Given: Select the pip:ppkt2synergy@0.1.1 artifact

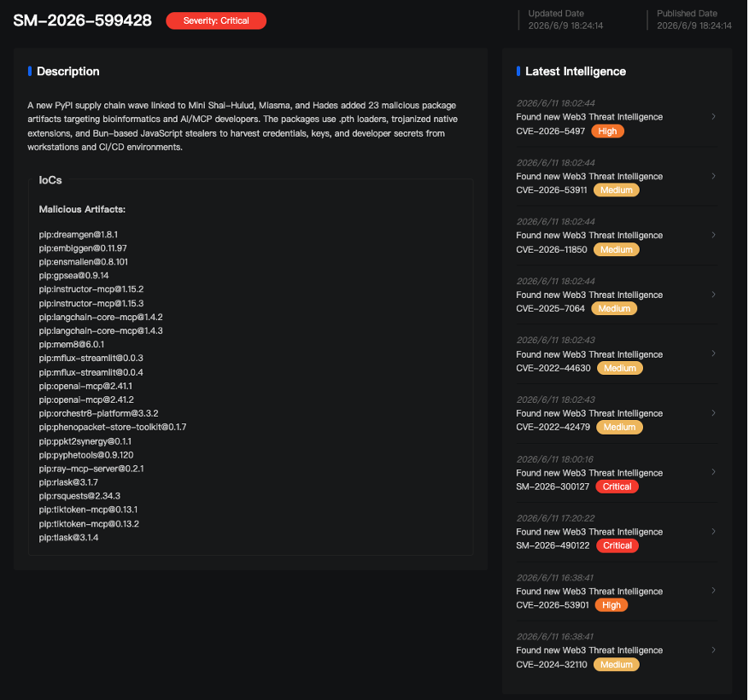Looking at the screenshot, I should click(x=85, y=441).
